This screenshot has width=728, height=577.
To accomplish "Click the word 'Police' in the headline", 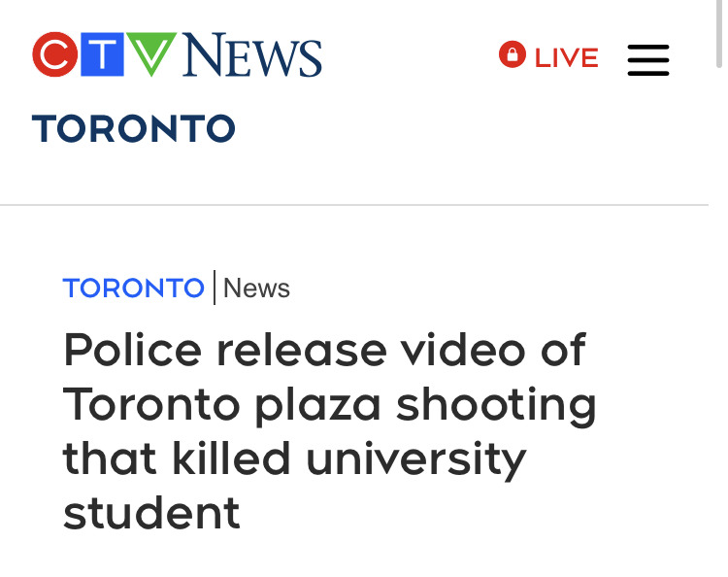I will [x=132, y=350].
